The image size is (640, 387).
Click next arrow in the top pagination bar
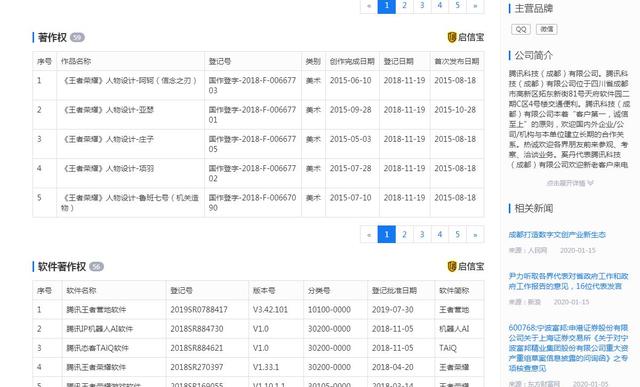coord(475,6)
